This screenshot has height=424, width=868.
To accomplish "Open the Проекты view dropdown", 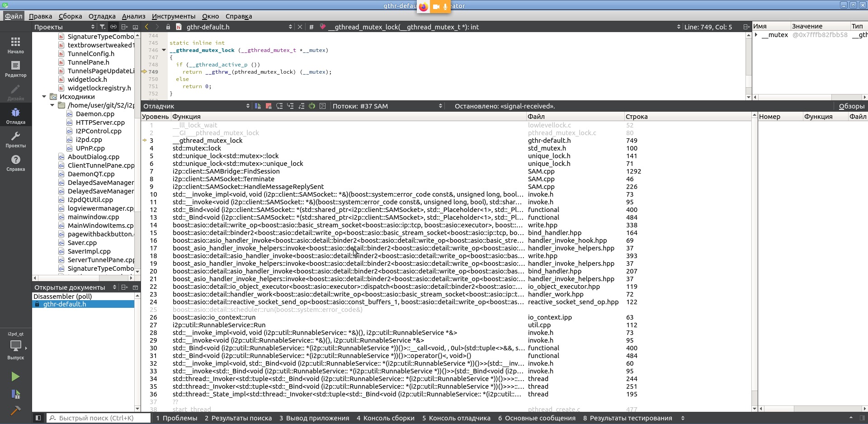I will click(x=64, y=27).
